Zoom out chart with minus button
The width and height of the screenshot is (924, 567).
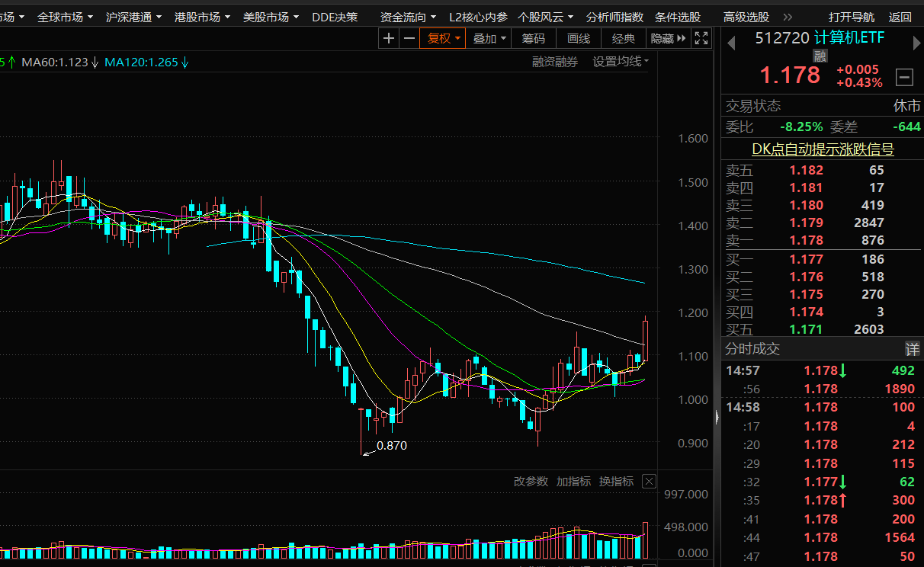coord(409,38)
